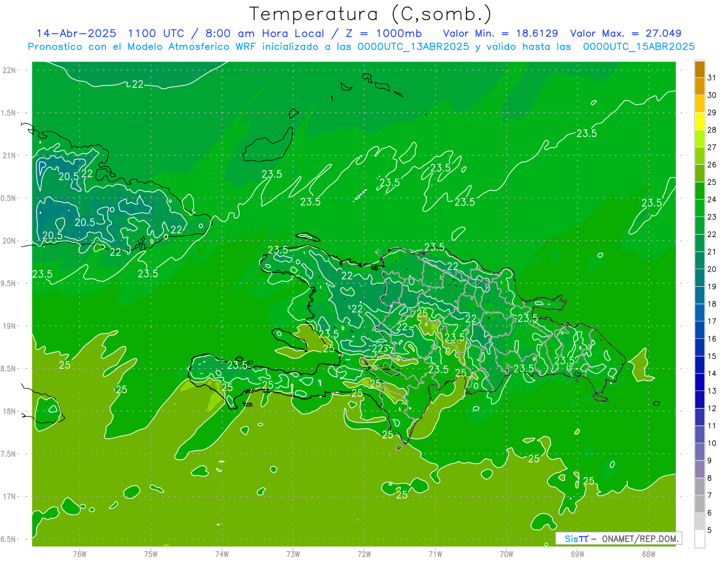Click the '73W' longitude axis label
Screen dimensions: 728x562
click(x=293, y=554)
